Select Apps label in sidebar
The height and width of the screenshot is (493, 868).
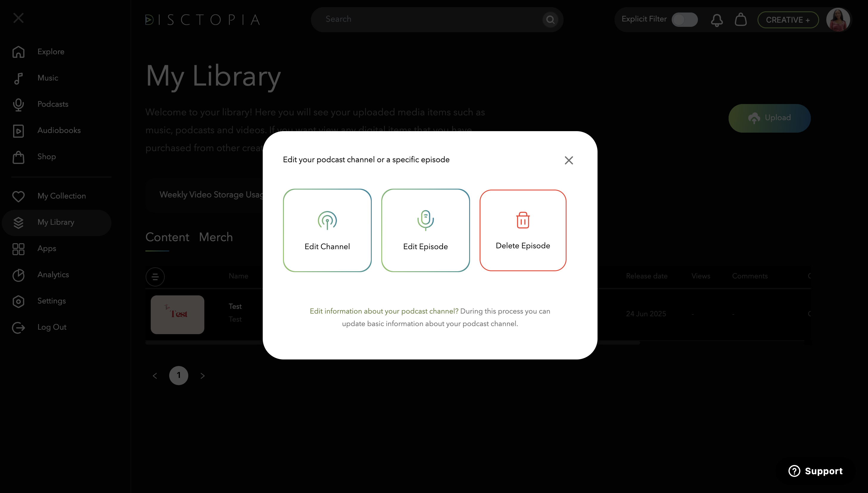click(x=47, y=249)
